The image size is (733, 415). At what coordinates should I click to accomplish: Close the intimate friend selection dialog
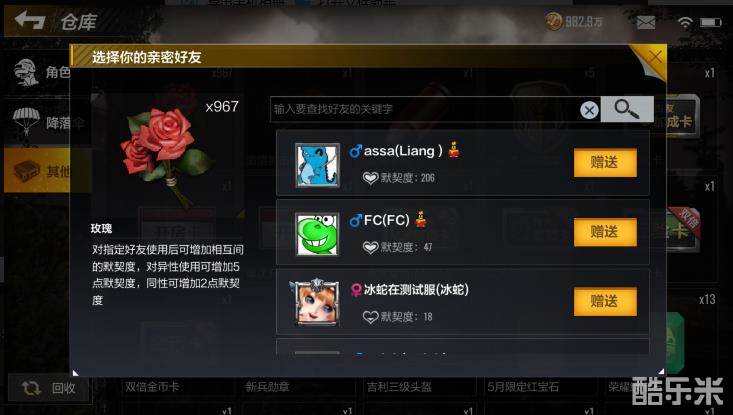pos(655,57)
